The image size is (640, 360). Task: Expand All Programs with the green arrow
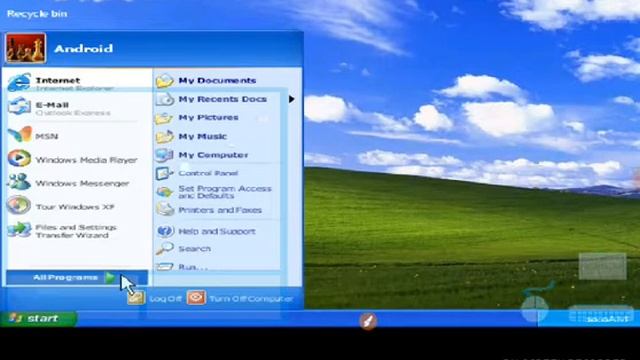109,278
